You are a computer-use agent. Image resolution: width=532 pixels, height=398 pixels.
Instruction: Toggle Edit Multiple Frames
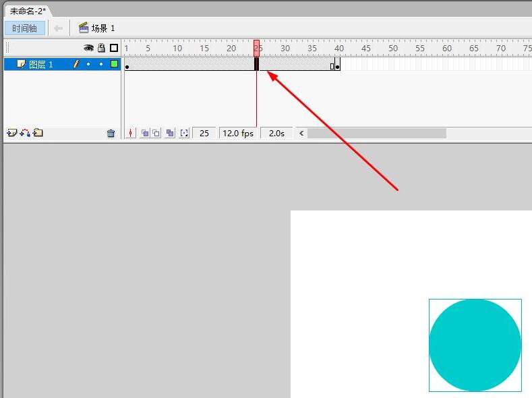[170, 133]
